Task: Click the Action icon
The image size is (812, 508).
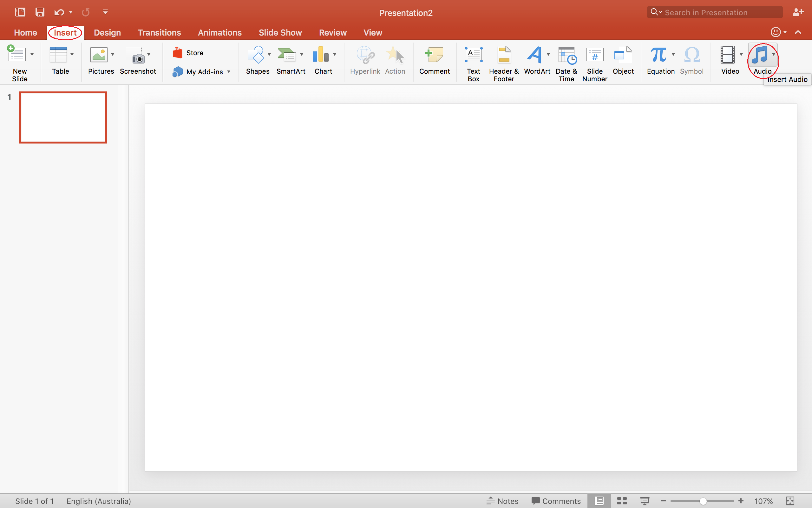Action: coord(395,54)
